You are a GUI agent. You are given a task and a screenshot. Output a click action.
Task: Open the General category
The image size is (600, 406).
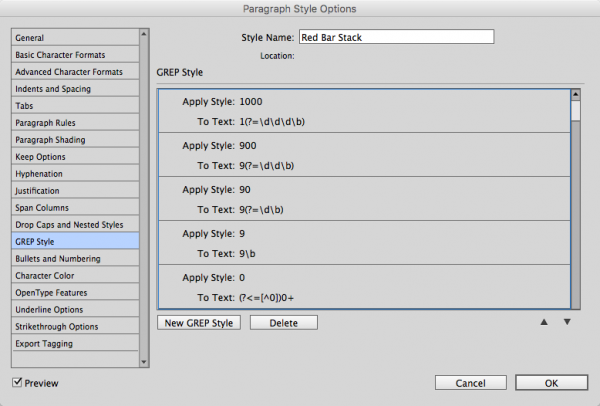click(x=30, y=38)
